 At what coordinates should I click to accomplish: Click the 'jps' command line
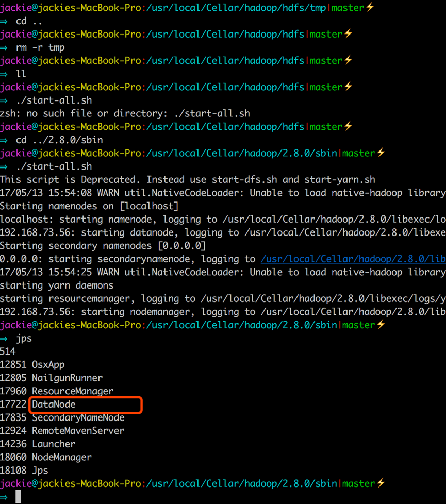coord(24,339)
